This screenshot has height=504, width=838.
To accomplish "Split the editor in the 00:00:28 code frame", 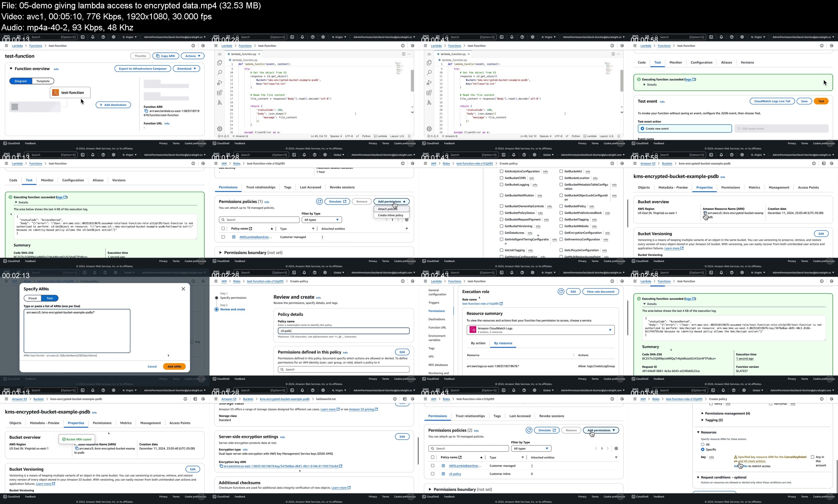I will click(x=403, y=54).
